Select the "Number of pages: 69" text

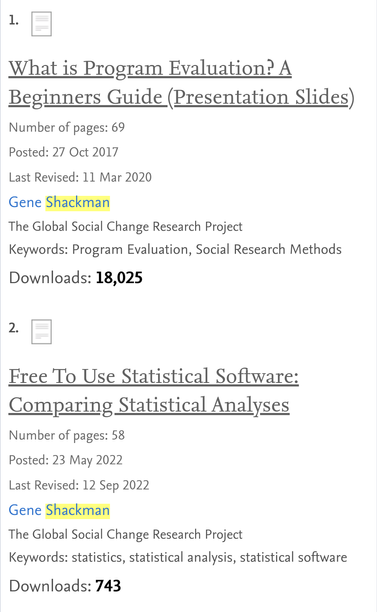67,127
